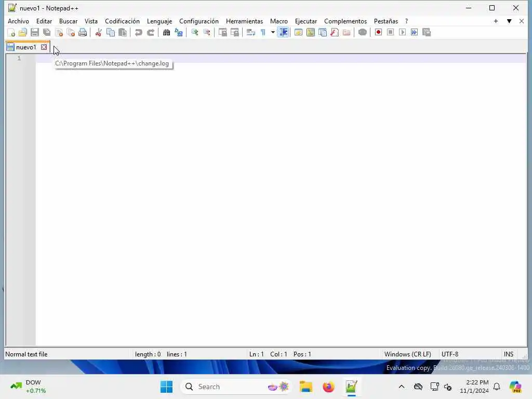Toggle the indent guide toolbar icon
This screenshot has width=532, height=399.
(283, 33)
